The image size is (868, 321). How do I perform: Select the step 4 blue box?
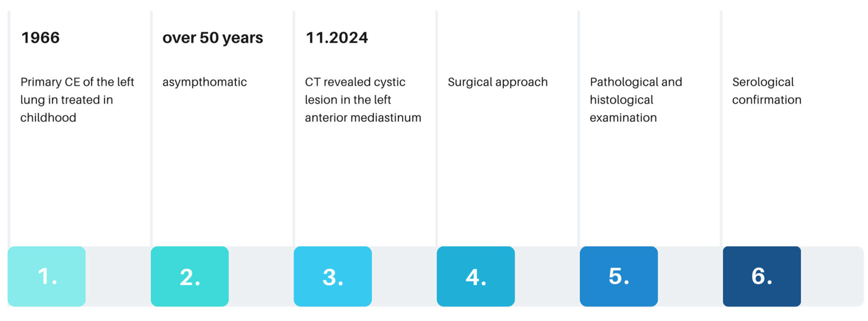(475, 276)
